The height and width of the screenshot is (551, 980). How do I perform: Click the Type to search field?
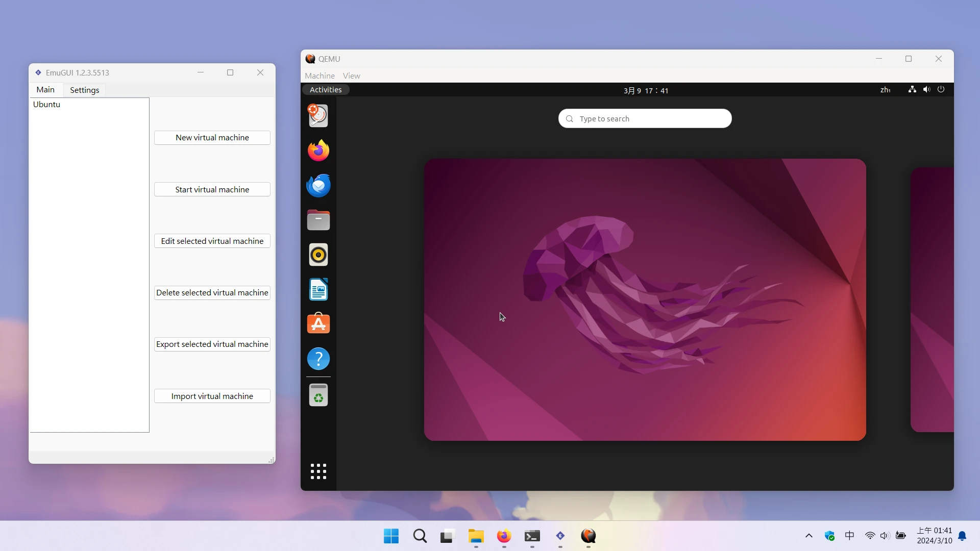click(645, 118)
